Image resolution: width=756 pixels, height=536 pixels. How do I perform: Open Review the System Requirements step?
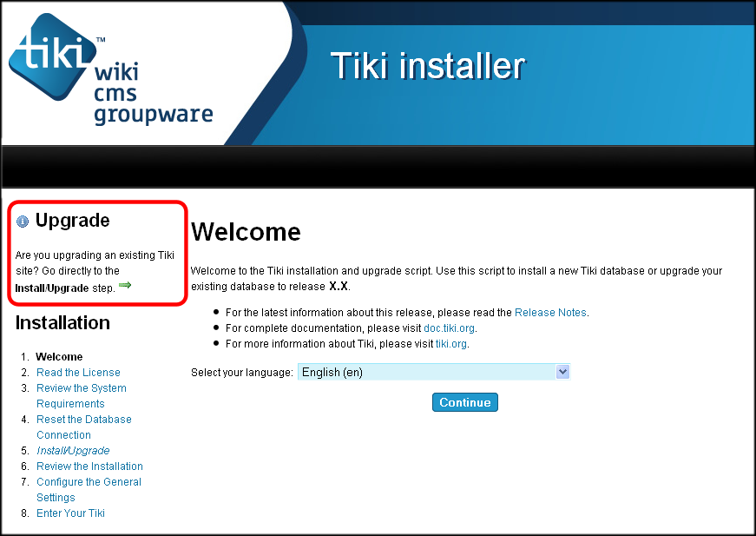coord(82,395)
